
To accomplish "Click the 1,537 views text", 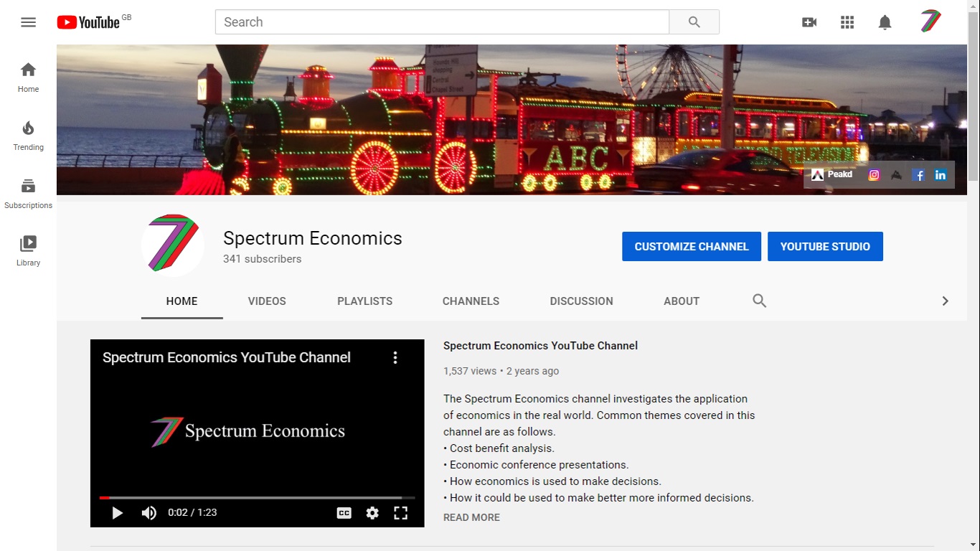I will 470,371.
